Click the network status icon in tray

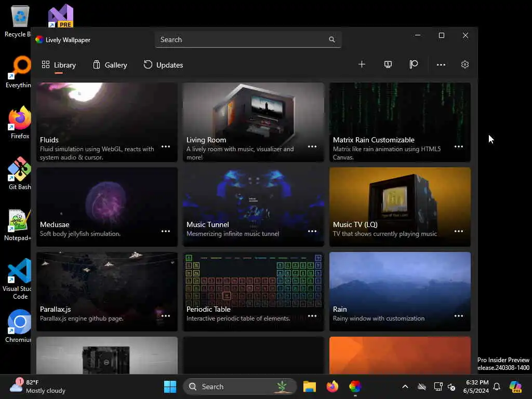click(x=438, y=387)
